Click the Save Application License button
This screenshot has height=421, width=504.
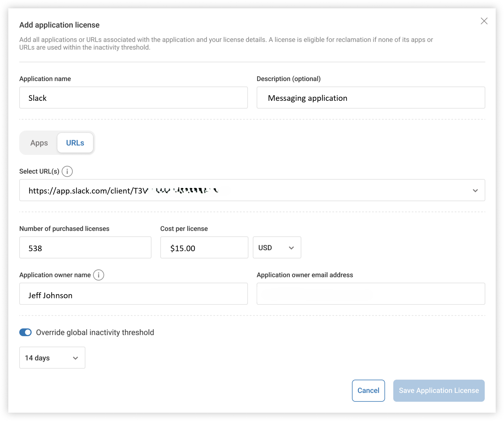[x=438, y=390]
